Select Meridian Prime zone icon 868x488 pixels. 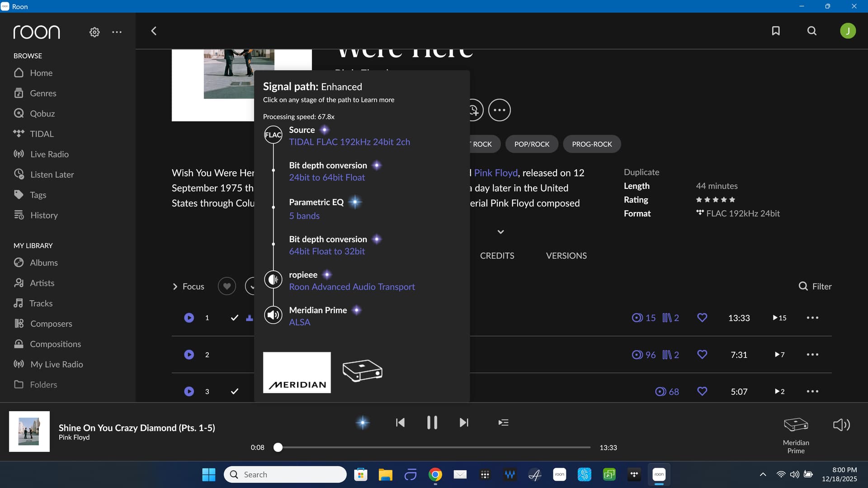tap(796, 425)
